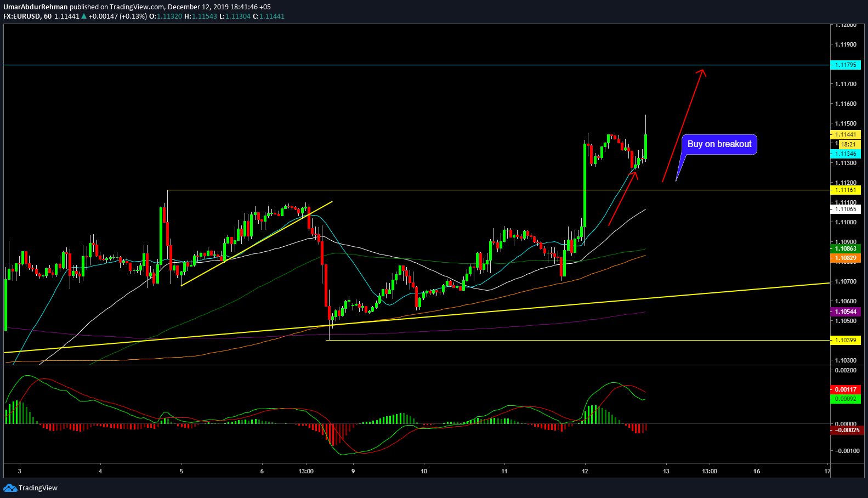Open the UmarAbdurRehman author name
The image size is (868, 498).
[x=36, y=7]
